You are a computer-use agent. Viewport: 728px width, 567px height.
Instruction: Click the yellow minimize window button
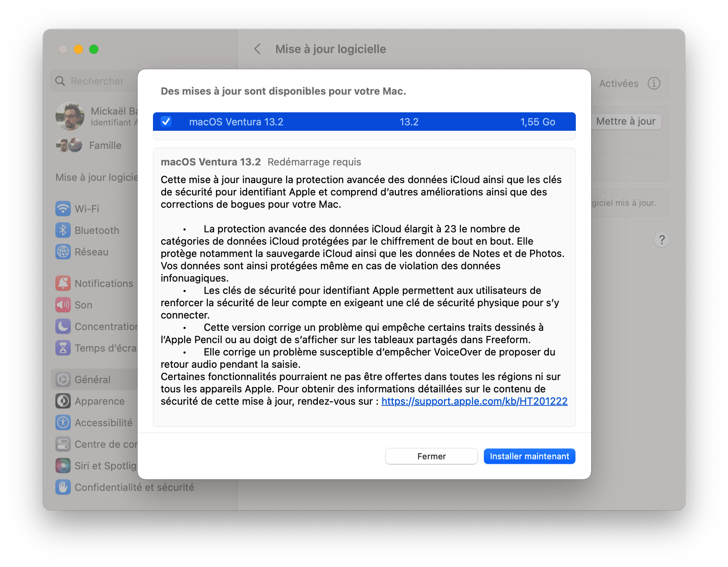coord(78,49)
